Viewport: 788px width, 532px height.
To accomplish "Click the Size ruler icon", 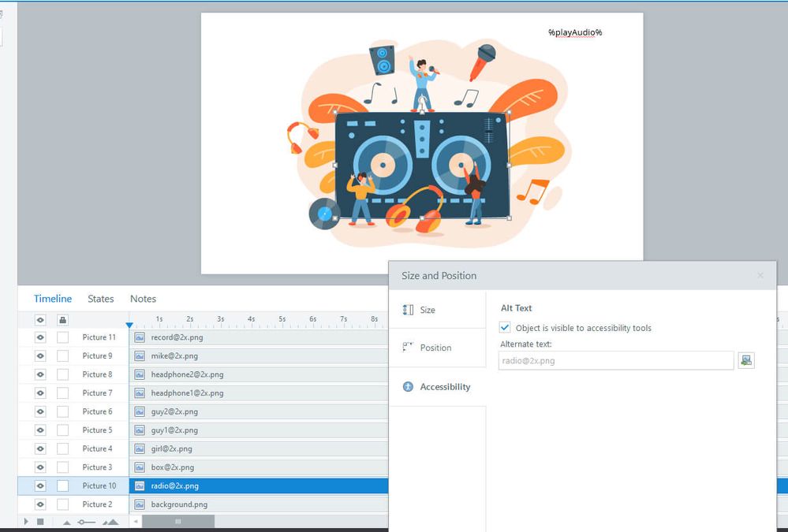I will coord(408,310).
